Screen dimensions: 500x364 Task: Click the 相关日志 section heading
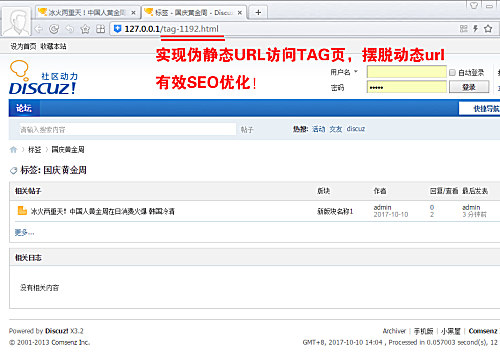tap(28, 258)
